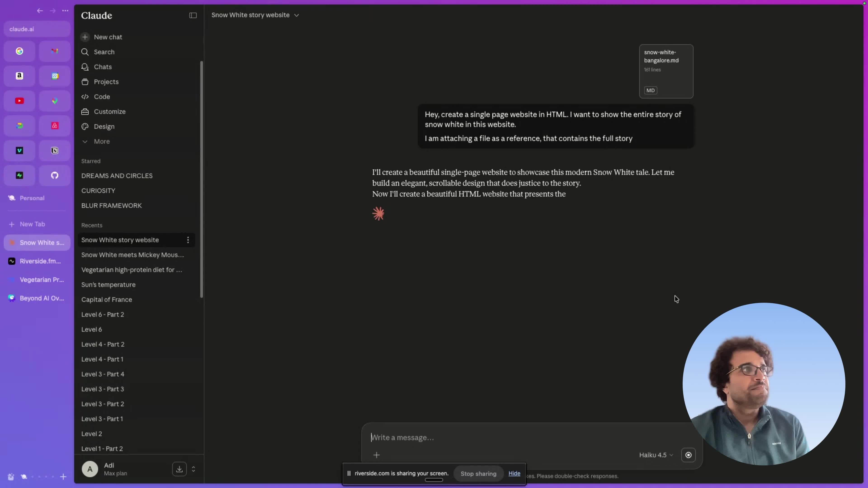Collapse the Claude sidebar panel icon

193,16
